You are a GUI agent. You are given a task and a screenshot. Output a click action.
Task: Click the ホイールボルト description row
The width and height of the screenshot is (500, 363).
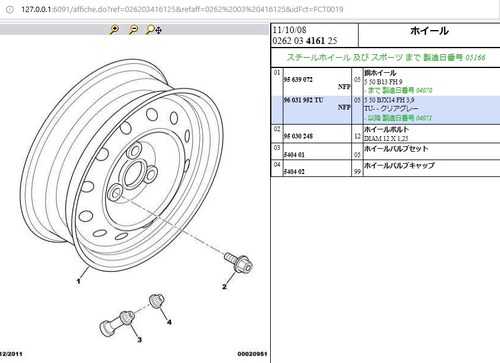[x=386, y=129]
